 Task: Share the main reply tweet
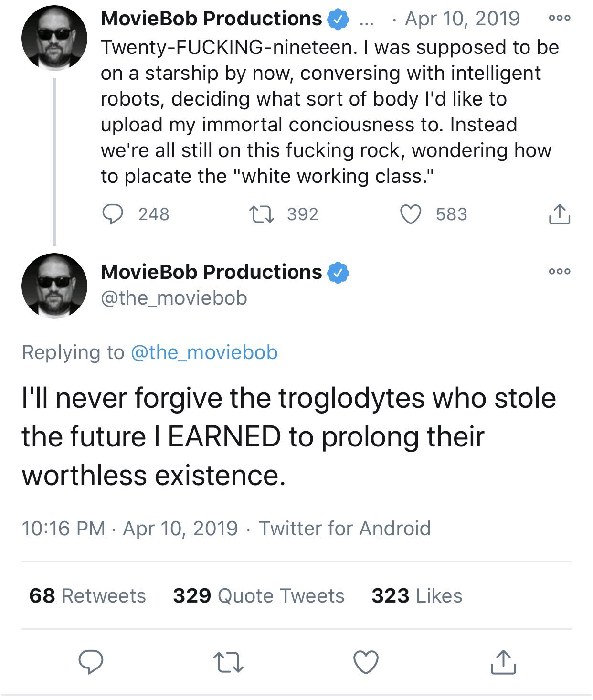[x=503, y=662]
